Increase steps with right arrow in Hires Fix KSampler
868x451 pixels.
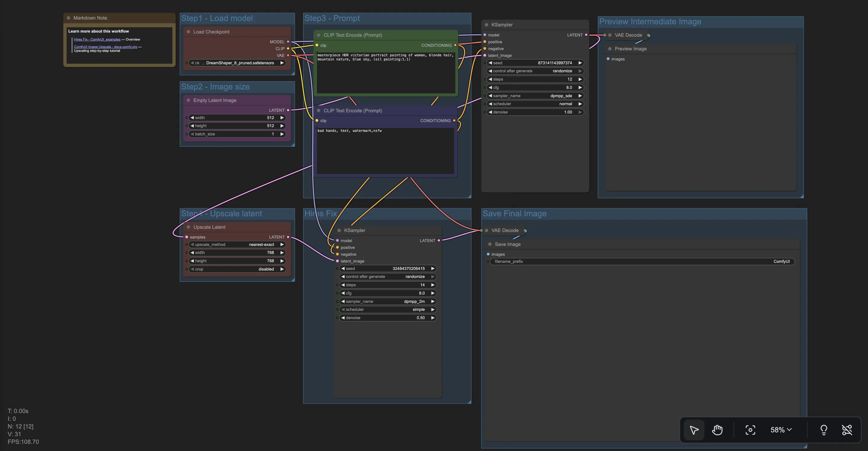[x=433, y=285]
